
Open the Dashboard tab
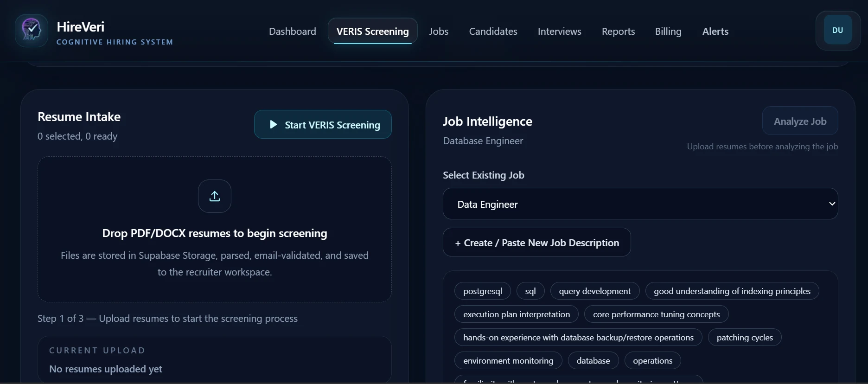(293, 31)
